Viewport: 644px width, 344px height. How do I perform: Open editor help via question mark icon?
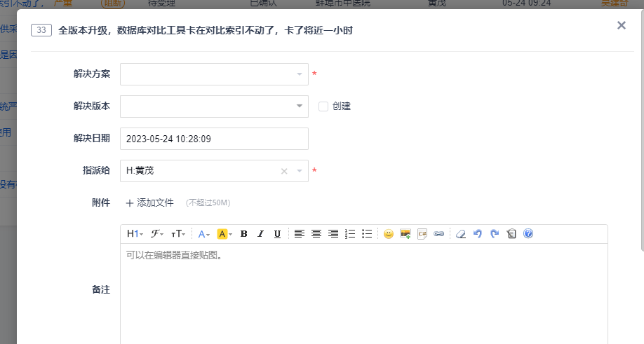click(x=528, y=234)
